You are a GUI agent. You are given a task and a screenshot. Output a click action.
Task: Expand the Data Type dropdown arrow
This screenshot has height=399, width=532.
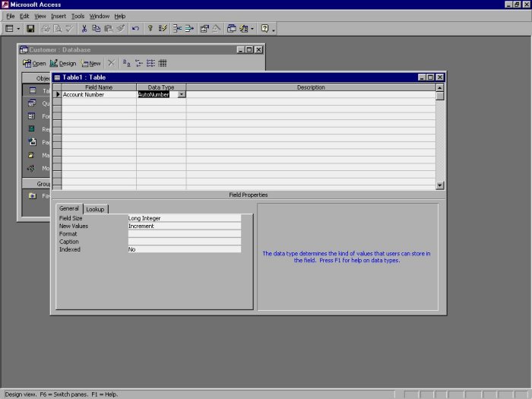coord(181,95)
